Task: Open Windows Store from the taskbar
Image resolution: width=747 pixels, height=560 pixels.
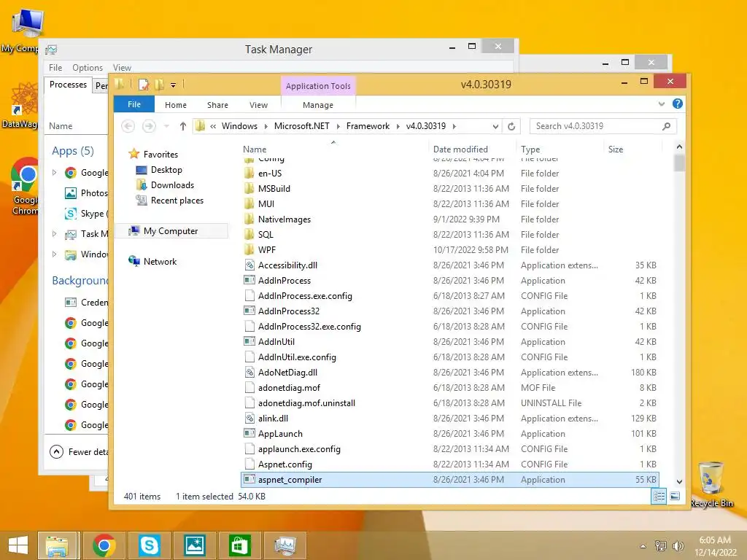Action: 239,545
